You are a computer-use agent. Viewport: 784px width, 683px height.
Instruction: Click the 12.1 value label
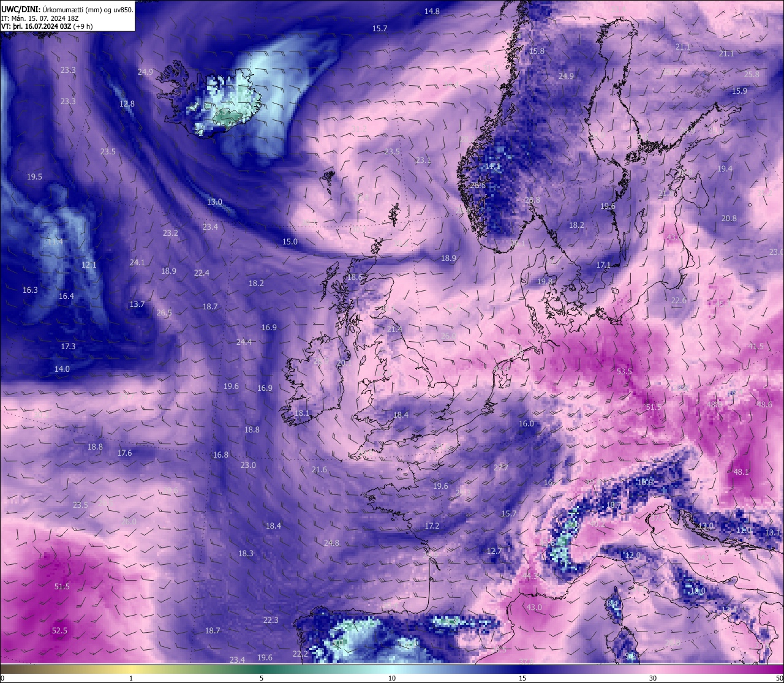click(89, 265)
